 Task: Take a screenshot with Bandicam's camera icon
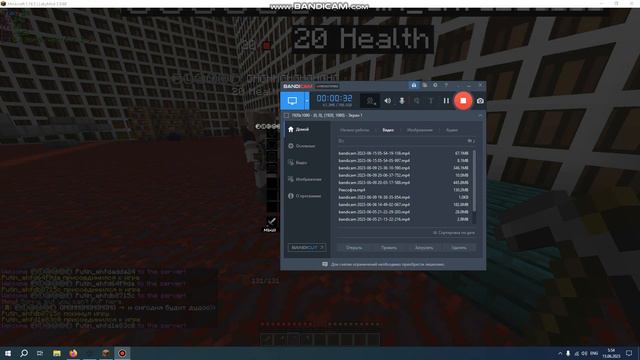click(x=480, y=101)
